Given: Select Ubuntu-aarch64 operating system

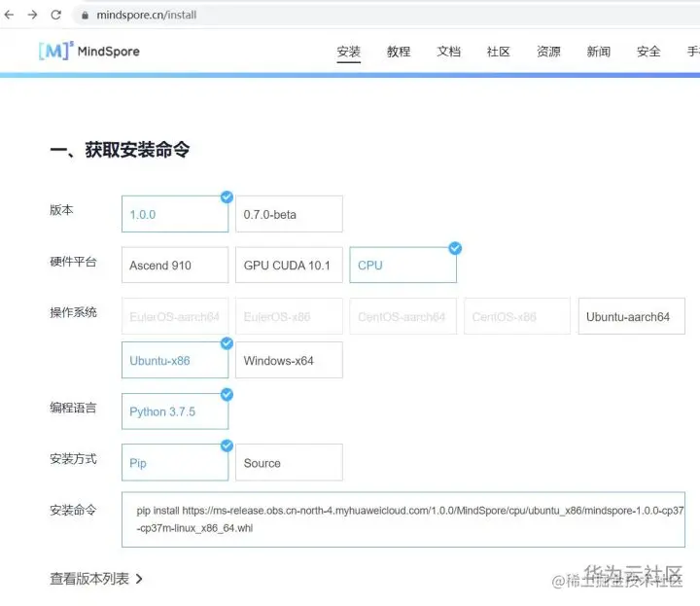Looking at the screenshot, I should point(632,316).
